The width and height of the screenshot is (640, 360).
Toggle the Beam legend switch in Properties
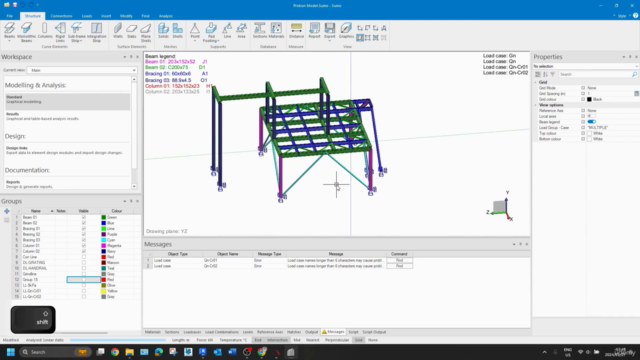pyautogui.click(x=591, y=122)
